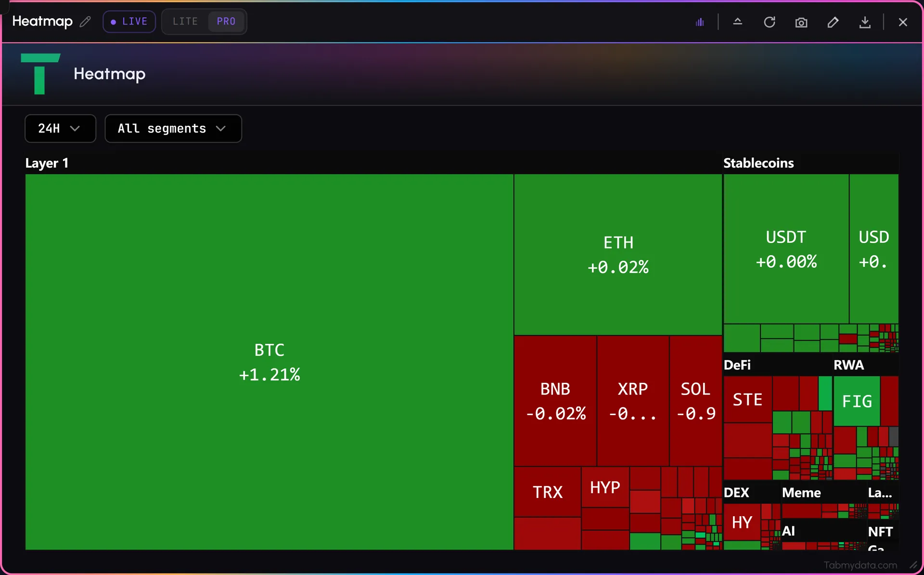This screenshot has width=924, height=575.
Task: Select the USDT +0.00% tile
Action: 786,249
